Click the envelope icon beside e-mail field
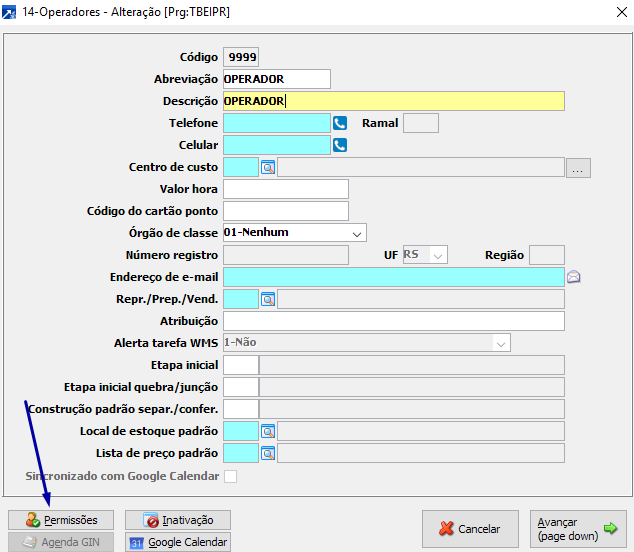This screenshot has height=552, width=634. 574,277
